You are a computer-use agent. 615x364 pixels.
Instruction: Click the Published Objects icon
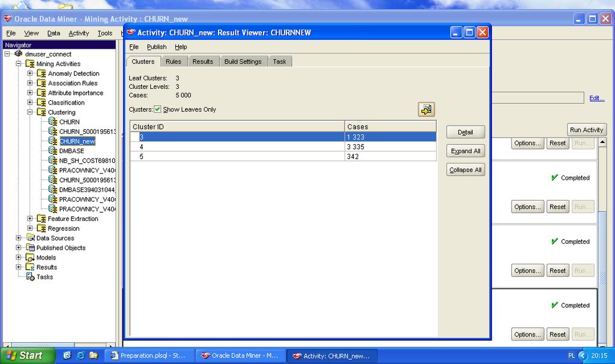click(30, 247)
